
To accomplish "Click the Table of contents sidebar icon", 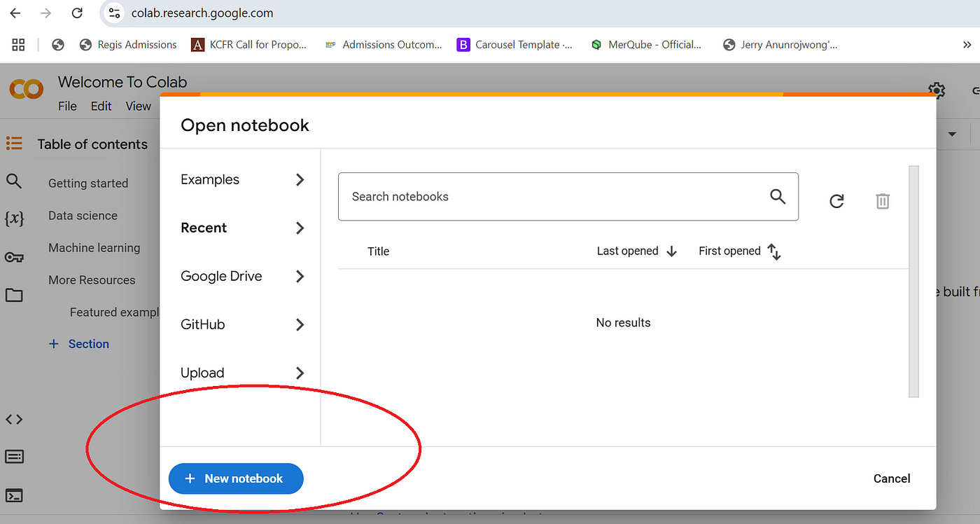I will 14,144.
